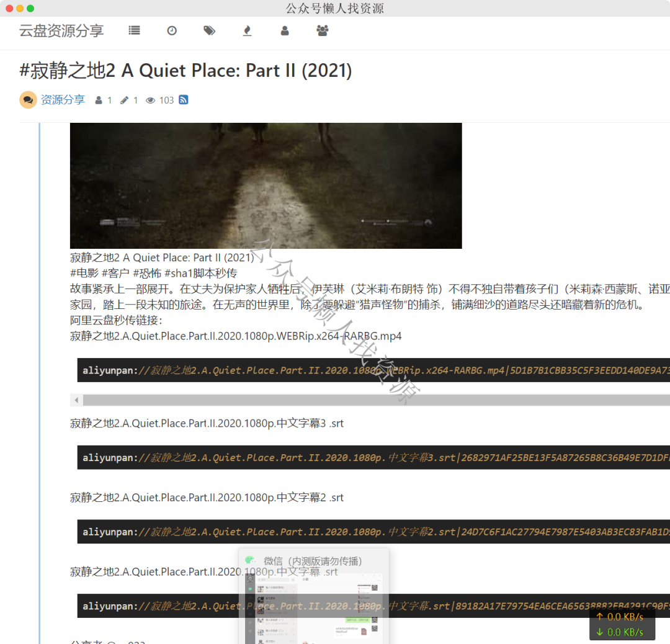Image resolution: width=670 pixels, height=644 pixels.
Task: Click the 中文字幕3 .srt filename text
Action: pyautogui.click(x=207, y=423)
